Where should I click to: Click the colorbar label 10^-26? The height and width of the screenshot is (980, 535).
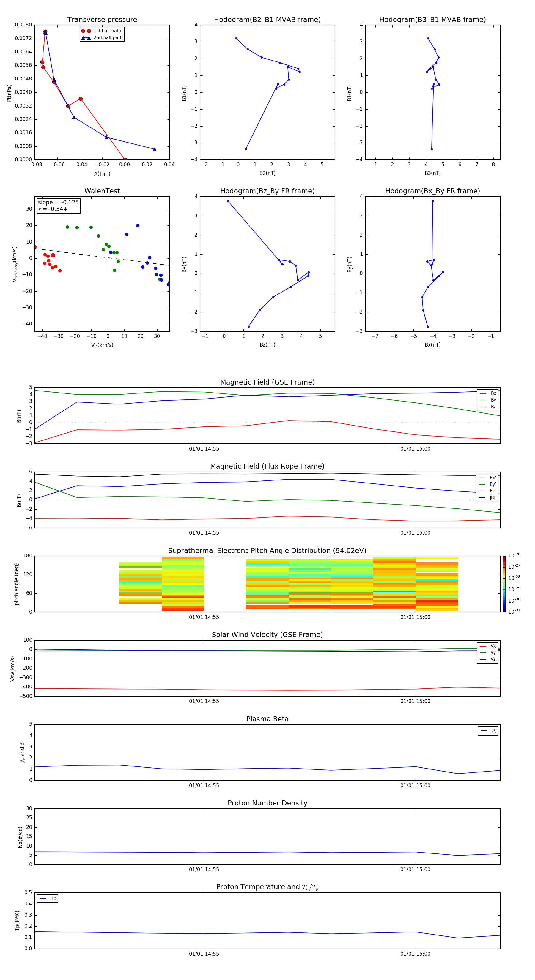point(514,555)
